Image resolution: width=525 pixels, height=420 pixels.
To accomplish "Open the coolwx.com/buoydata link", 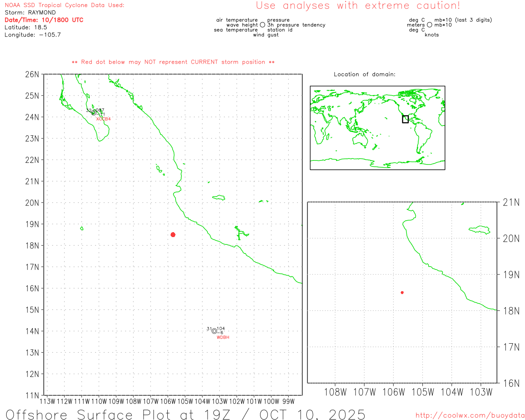I will click(470, 415).
